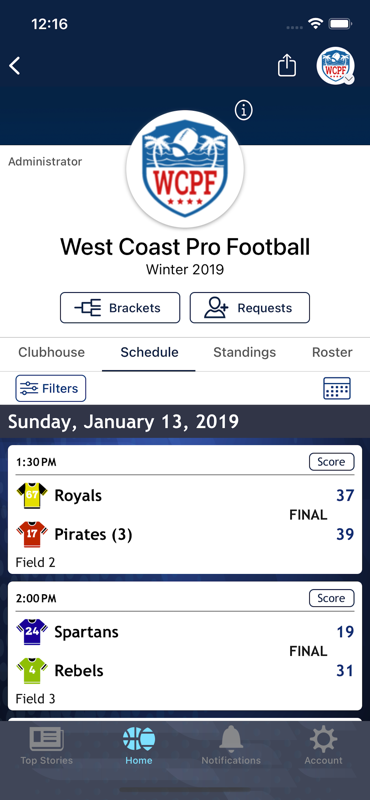The width and height of the screenshot is (370, 800).
Task: Open Requests
Action: pyautogui.click(x=250, y=308)
